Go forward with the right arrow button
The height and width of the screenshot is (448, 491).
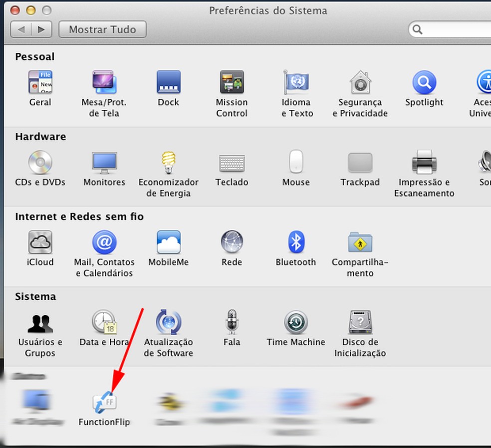[41, 29]
